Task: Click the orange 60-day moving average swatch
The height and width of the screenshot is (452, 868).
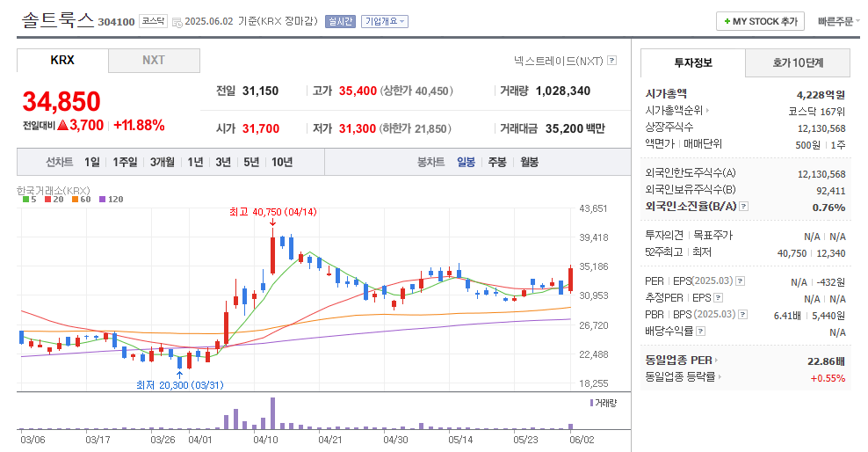Action: tap(75, 200)
